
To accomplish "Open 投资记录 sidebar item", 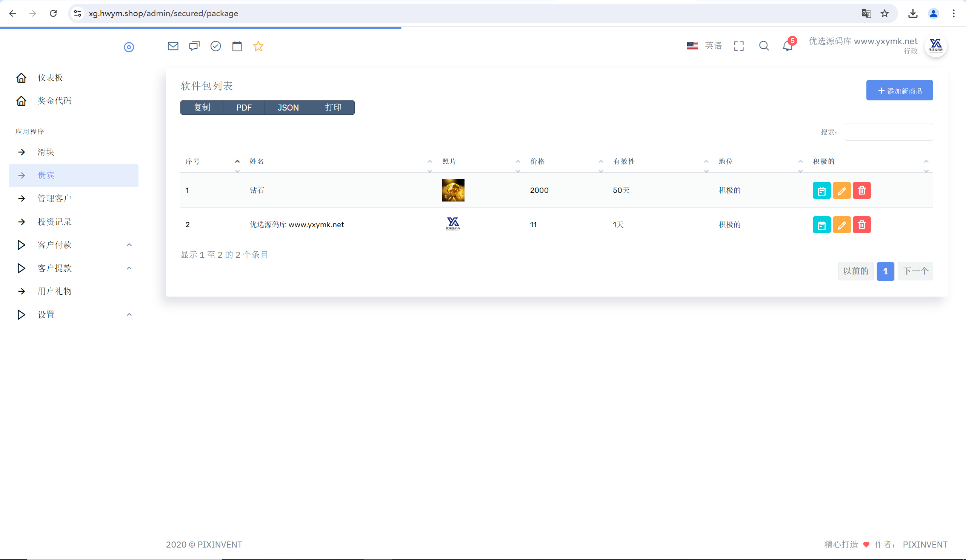I will pyautogui.click(x=73, y=222).
